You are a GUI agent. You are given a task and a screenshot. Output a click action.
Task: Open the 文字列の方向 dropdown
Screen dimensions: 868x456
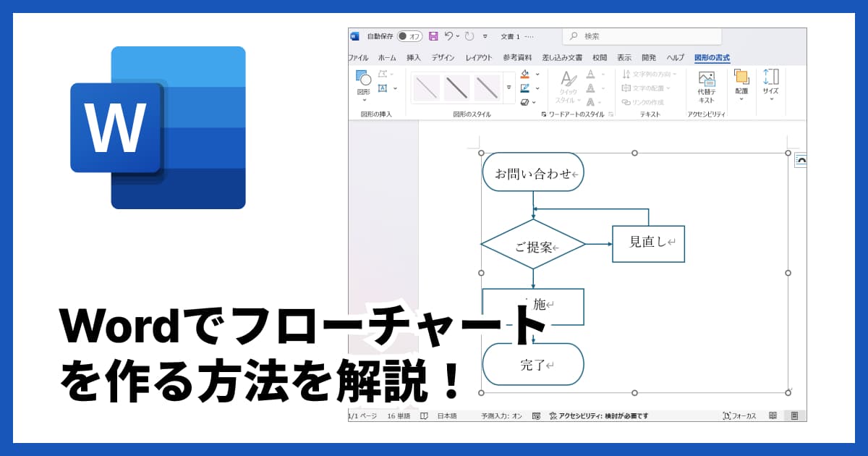tap(649, 75)
